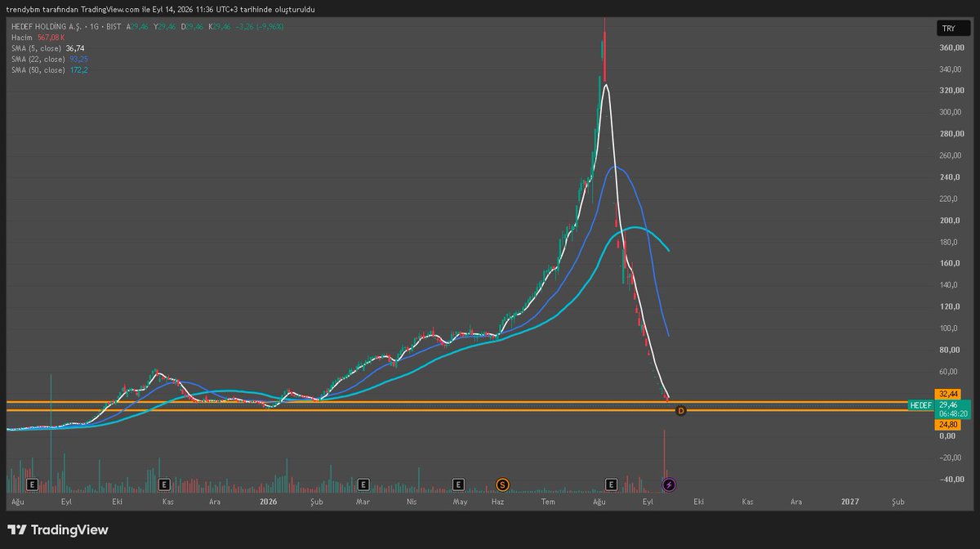The height and width of the screenshot is (549, 980).
Task: Click the 2027 label on time axis
Action: [851, 502]
